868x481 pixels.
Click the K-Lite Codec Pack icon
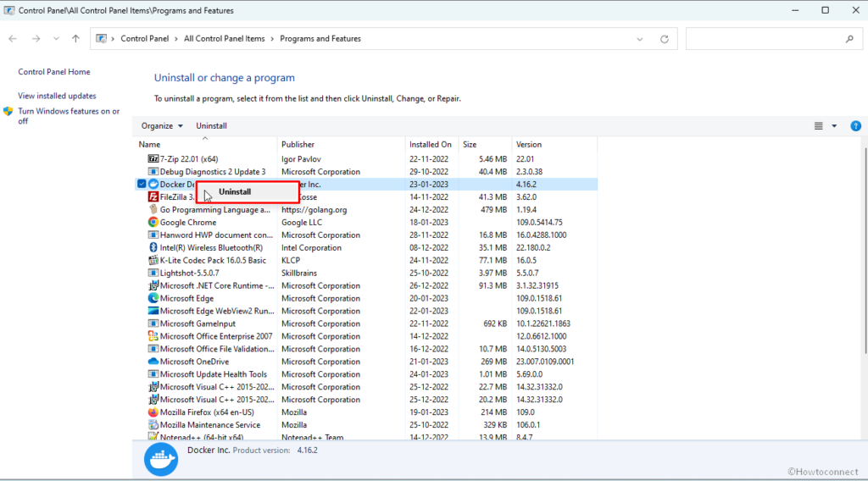(x=153, y=261)
